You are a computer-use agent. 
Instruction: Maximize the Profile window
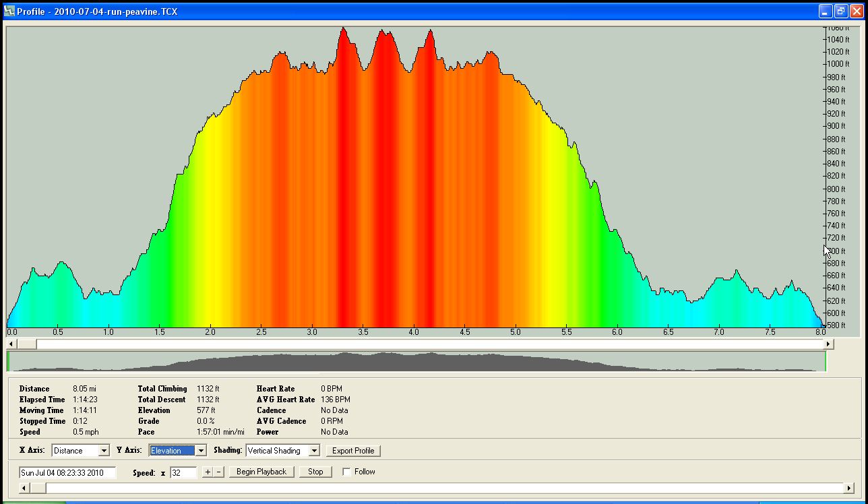click(840, 11)
